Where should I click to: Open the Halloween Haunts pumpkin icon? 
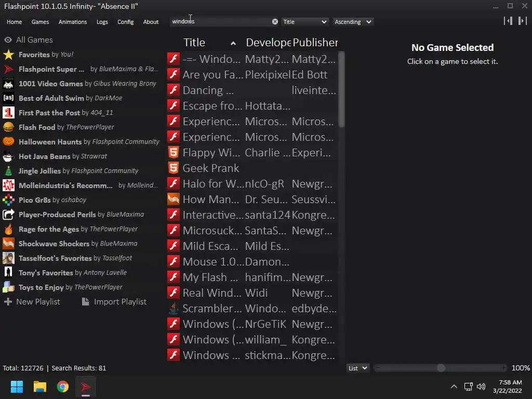click(8, 142)
